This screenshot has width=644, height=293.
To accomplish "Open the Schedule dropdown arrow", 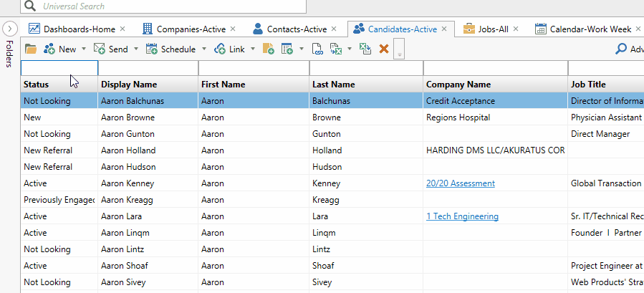I will point(203,49).
